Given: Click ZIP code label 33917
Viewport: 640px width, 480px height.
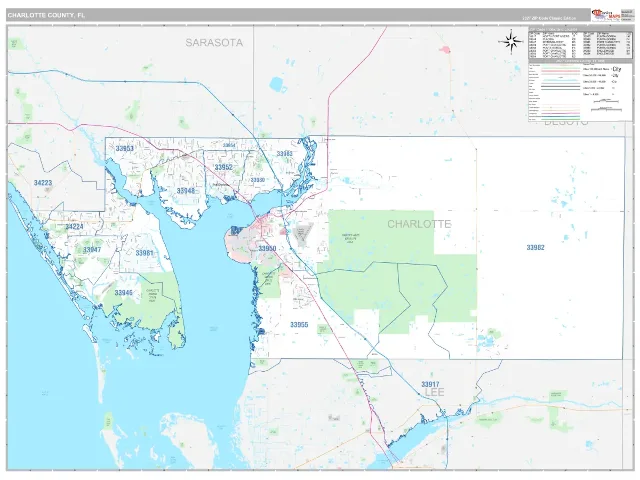Looking at the screenshot, I should 430,384.
